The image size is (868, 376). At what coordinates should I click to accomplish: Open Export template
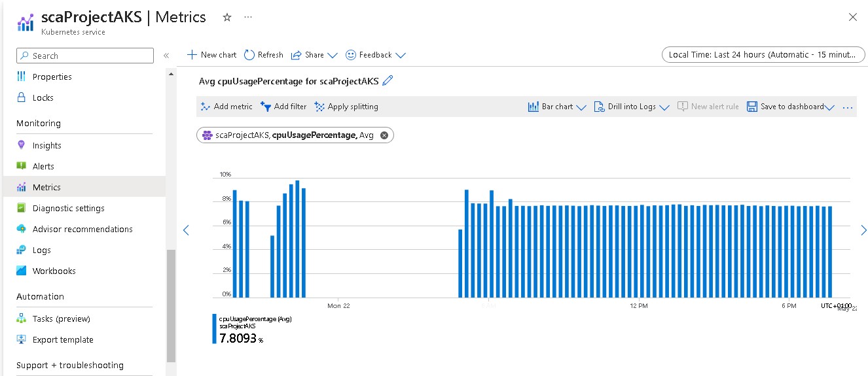point(63,339)
